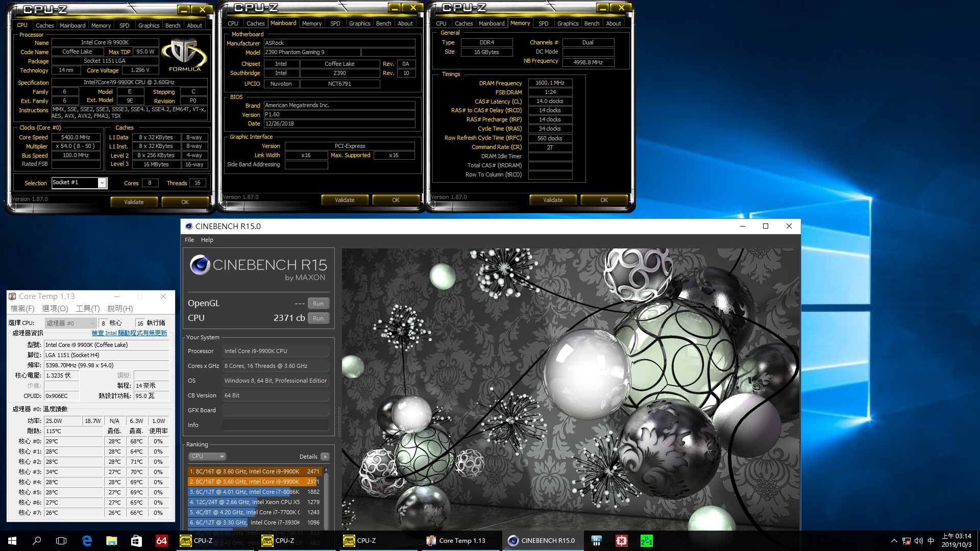Image resolution: width=980 pixels, height=551 pixels.
Task: Show hidden system tray icons
Action: coord(894,541)
